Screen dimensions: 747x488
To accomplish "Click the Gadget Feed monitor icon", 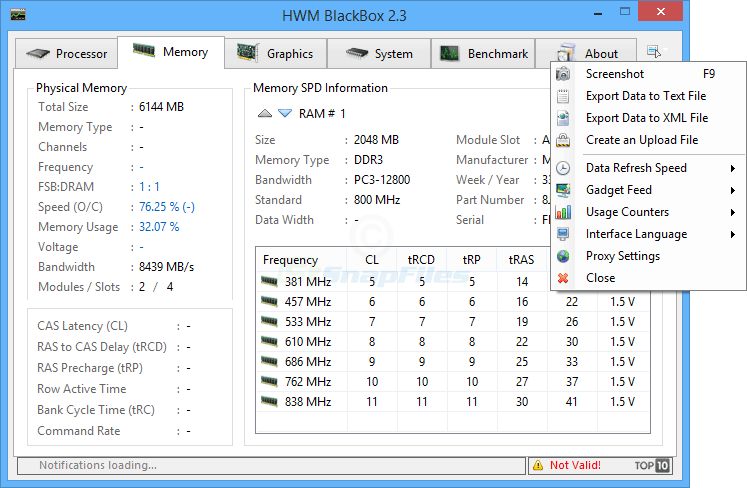I will pyautogui.click(x=563, y=190).
